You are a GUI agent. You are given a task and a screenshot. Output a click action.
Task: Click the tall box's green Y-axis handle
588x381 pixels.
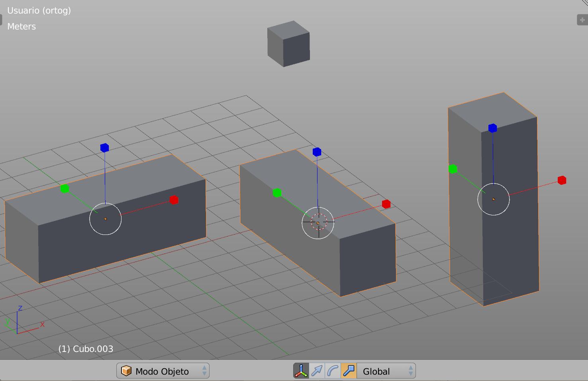453,169
